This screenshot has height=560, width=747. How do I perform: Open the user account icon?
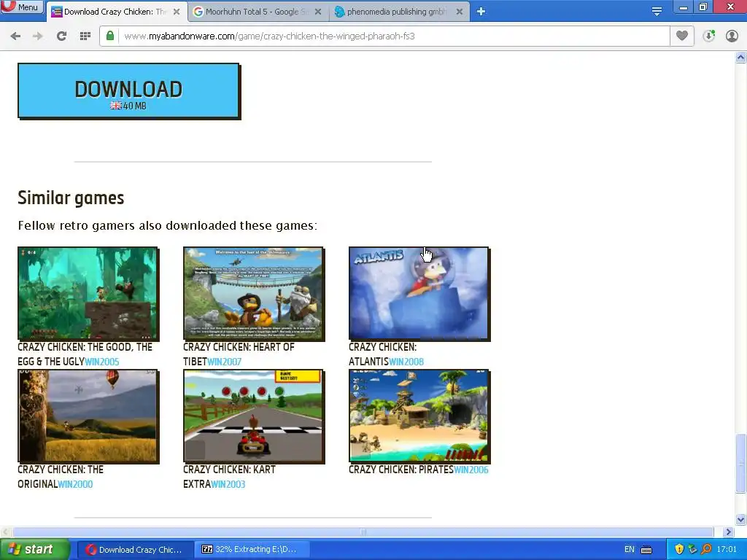[732, 36]
